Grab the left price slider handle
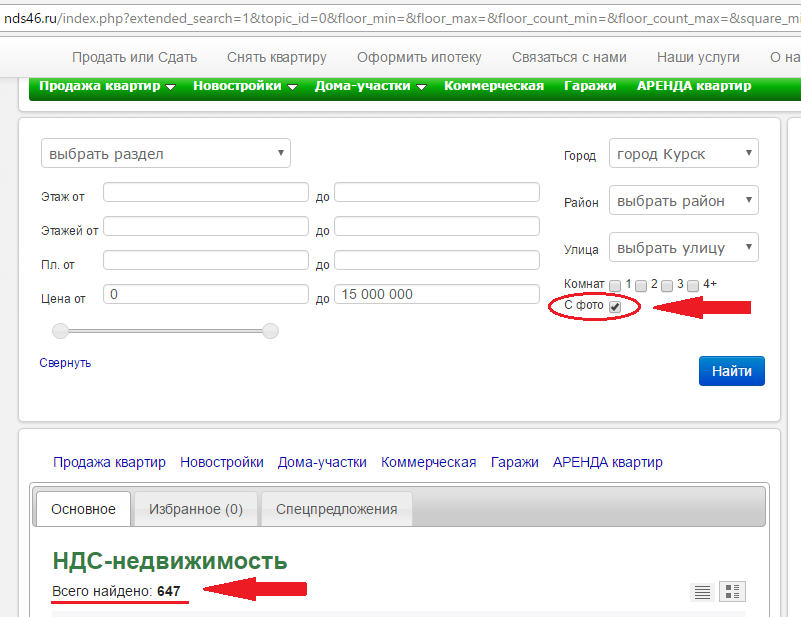 click(x=60, y=331)
